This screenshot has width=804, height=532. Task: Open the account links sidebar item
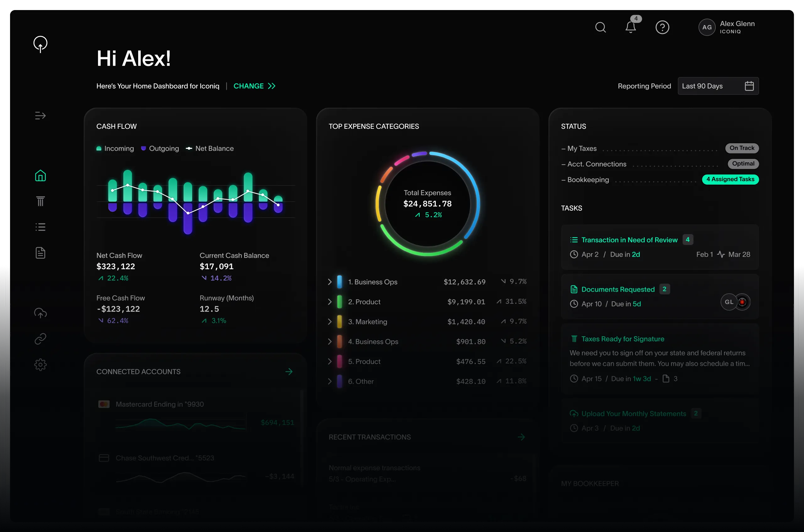pos(41,339)
